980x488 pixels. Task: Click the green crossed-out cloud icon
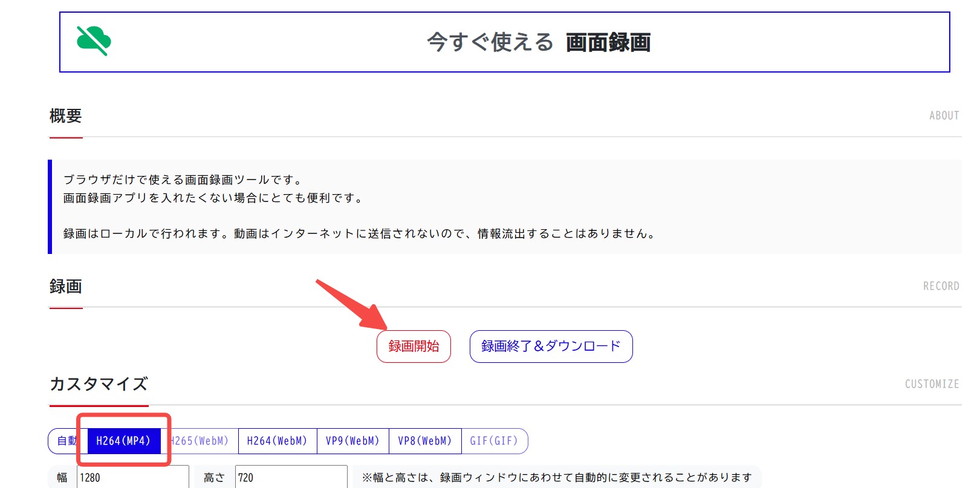pos(94,41)
